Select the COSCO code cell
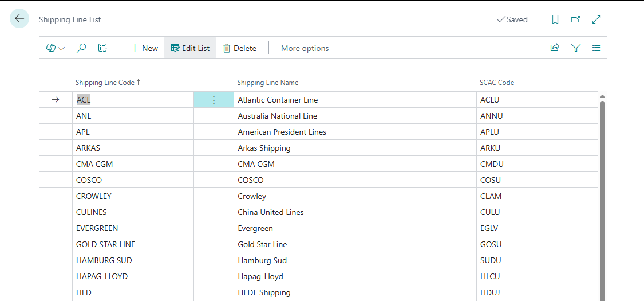Viewport: 644px width, 301px height. point(133,180)
